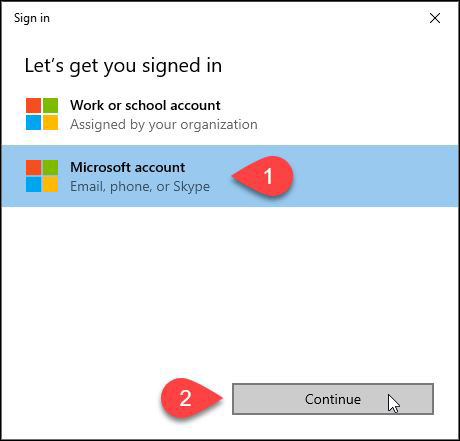Close the Sign in dialog
The image size is (460, 441).
435,18
